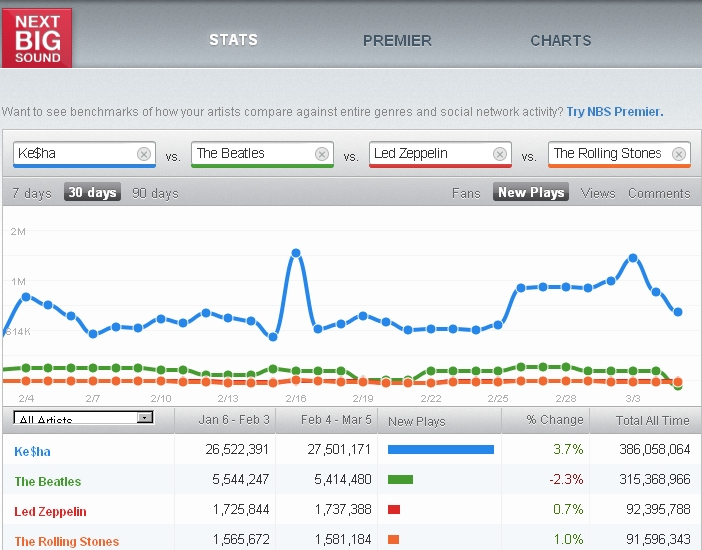
Task: Switch the time range to 7 days
Action: [31, 193]
